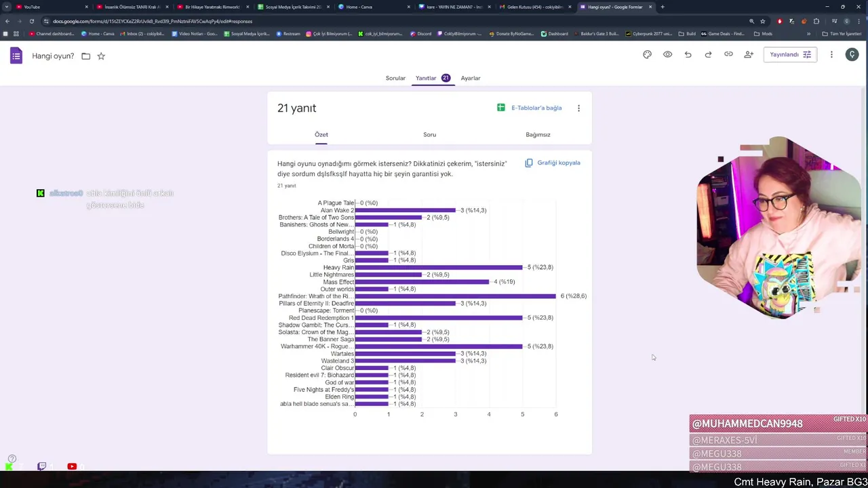Screen dimensions: 868x488
Task: Open the theme customization palette icon
Action: point(647,54)
